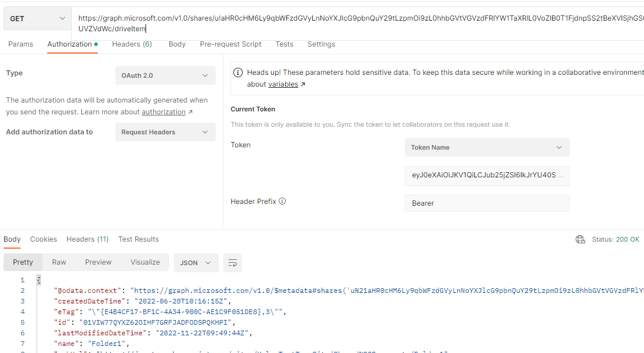Open the Type dropdown showing OAuth 2.0

(x=165, y=75)
